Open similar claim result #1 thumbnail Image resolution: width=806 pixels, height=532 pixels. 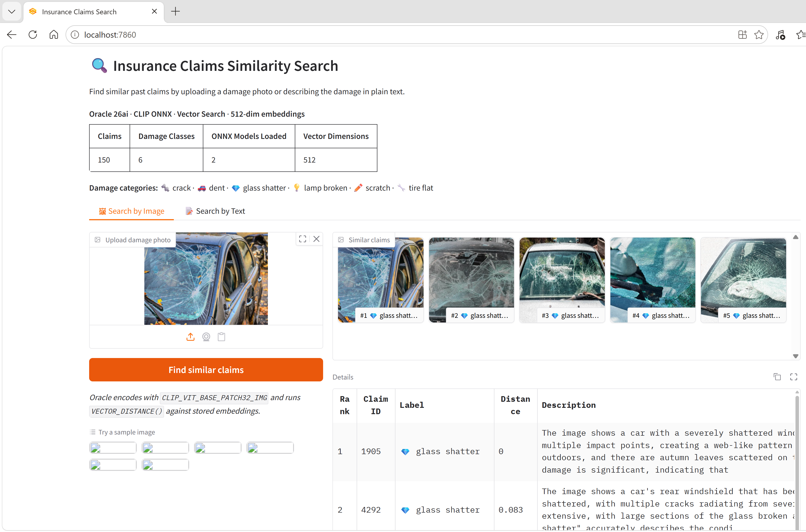[380, 280]
